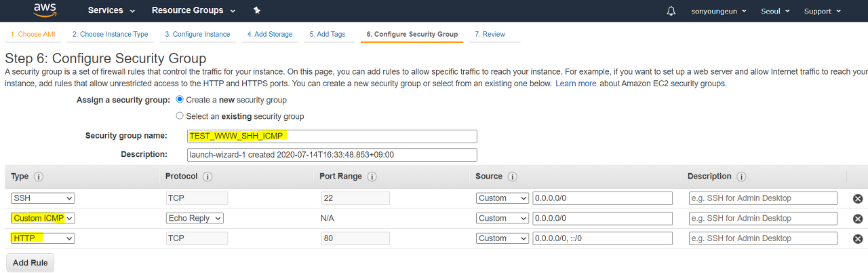The width and height of the screenshot is (868, 273).
Task: Open Custom source dropdown for SSH rule
Action: tap(502, 198)
